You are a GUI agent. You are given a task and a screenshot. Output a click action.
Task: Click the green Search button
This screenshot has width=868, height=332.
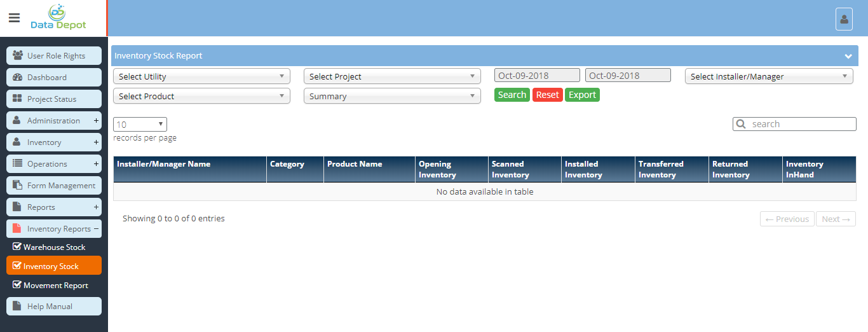tap(512, 95)
